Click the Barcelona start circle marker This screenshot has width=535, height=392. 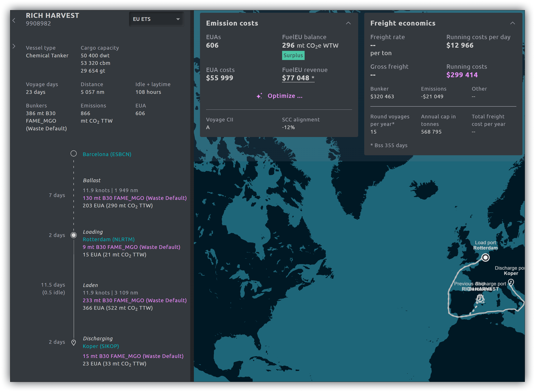74,153
